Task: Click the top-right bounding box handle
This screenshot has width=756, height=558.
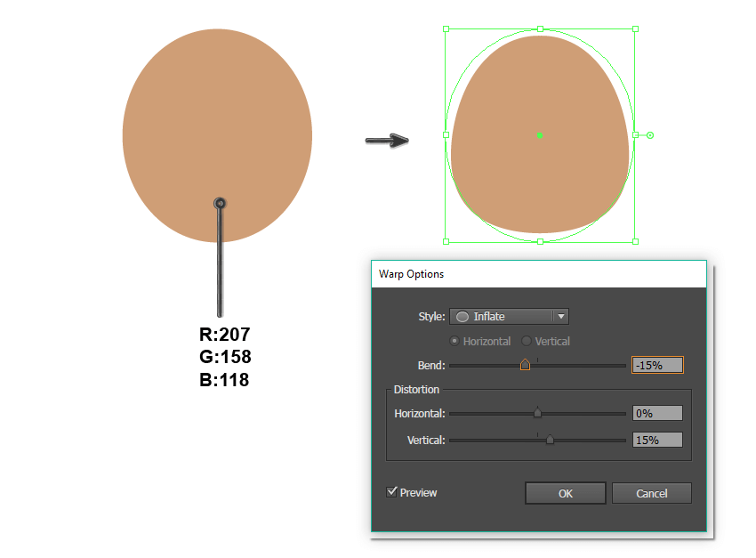Action: [635, 28]
